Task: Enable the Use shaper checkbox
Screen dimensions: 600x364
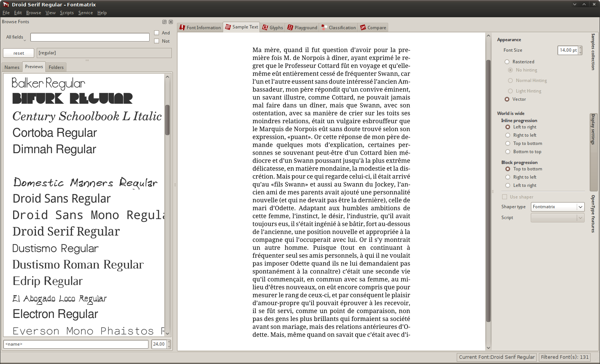Action: (x=504, y=197)
